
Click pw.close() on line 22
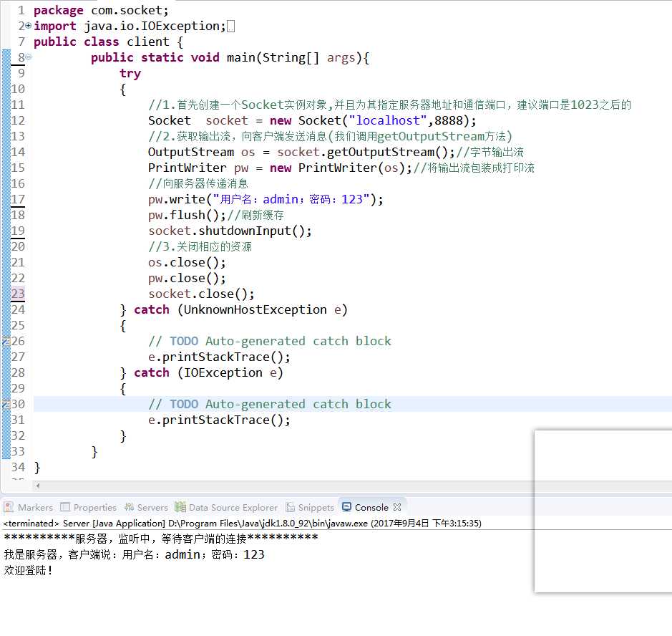[187, 279]
